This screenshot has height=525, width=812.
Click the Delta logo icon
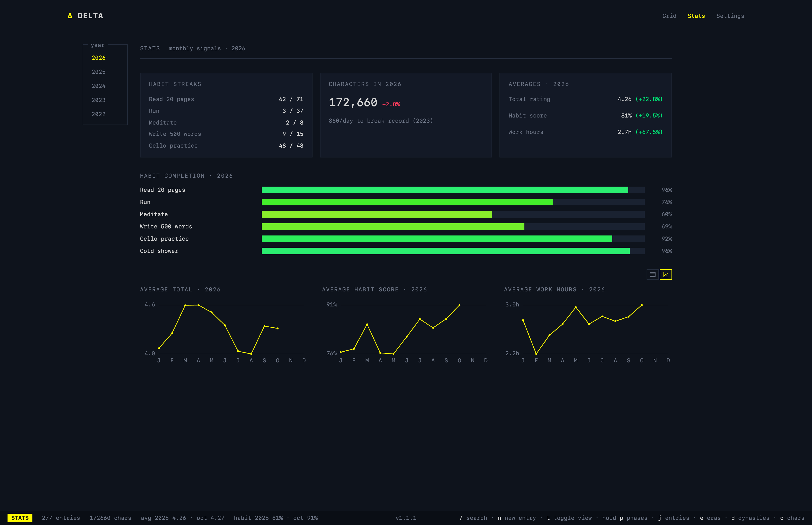70,16
